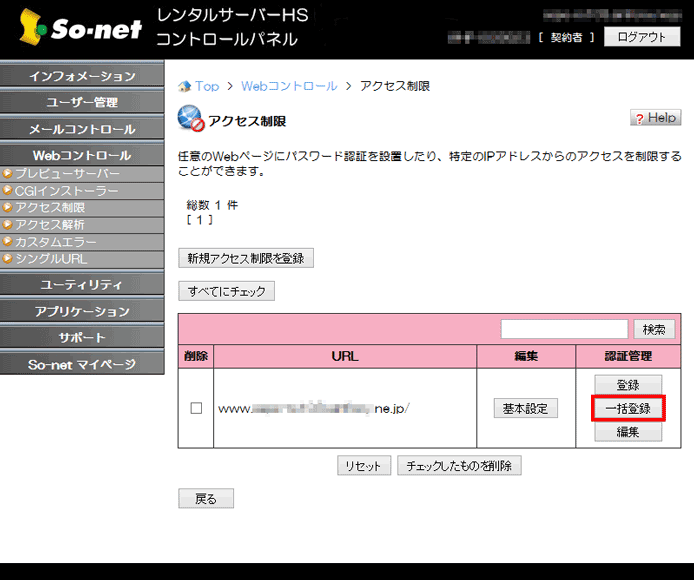Open アクセス解析 from the sidebar
Screen dimensions: 694x580
click(50, 225)
